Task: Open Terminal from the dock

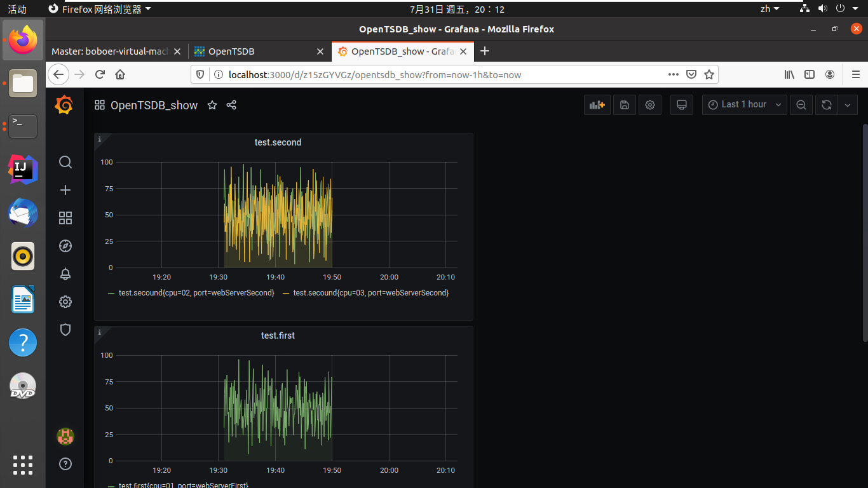Action: pos(23,126)
